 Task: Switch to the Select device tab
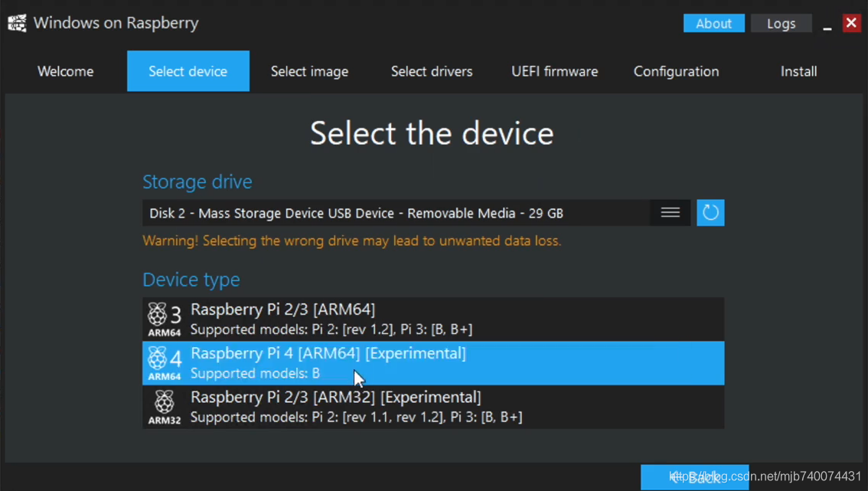(188, 71)
